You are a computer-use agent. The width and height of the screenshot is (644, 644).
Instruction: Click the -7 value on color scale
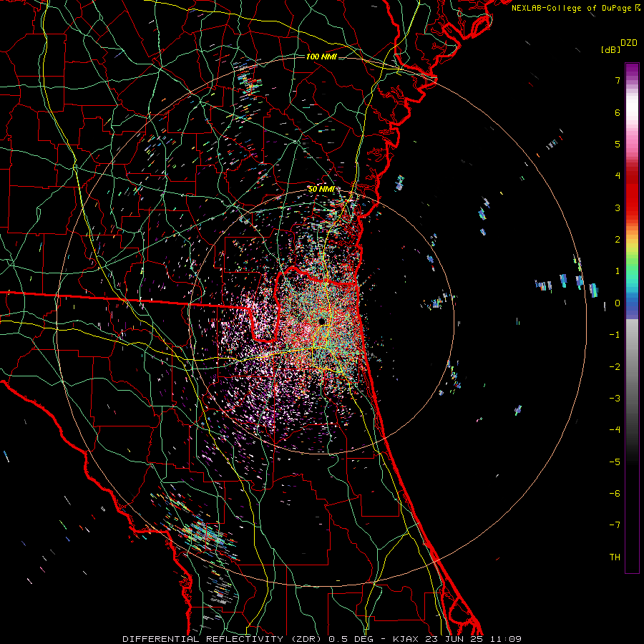615,525
